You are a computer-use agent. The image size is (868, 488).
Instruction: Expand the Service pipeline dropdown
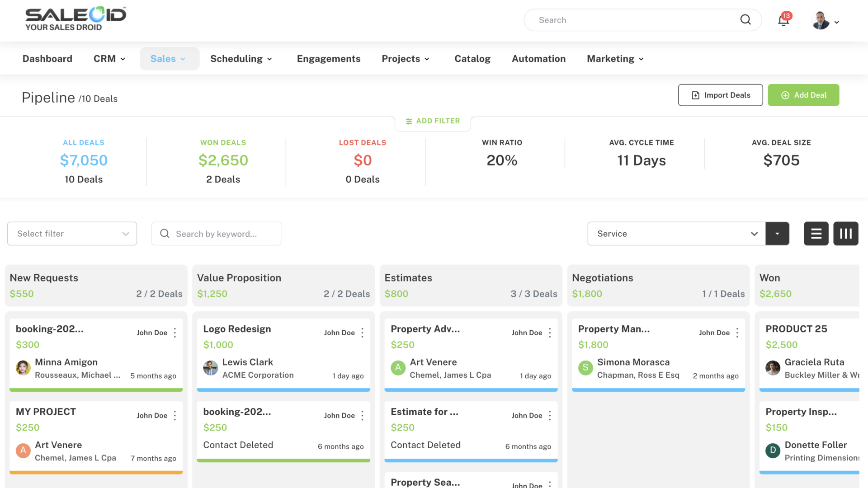[676, 234]
